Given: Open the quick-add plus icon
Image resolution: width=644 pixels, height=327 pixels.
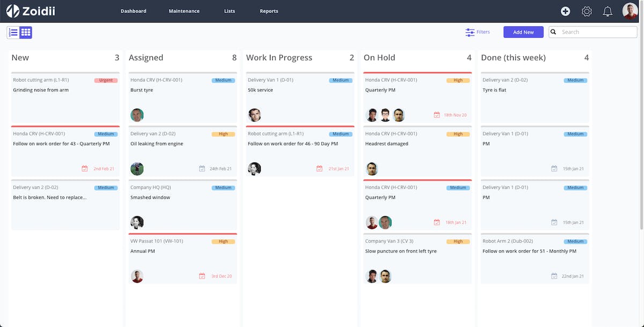Looking at the screenshot, I should click(x=565, y=11).
